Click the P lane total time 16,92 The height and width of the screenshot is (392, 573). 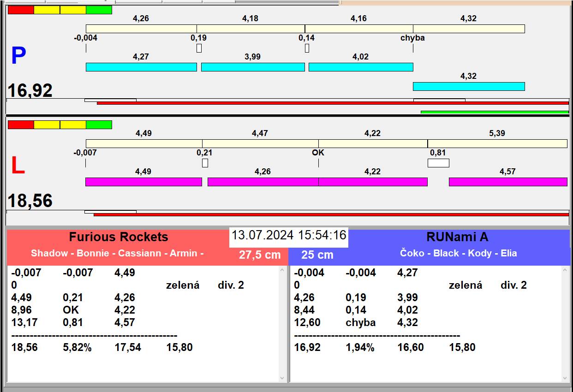click(30, 90)
